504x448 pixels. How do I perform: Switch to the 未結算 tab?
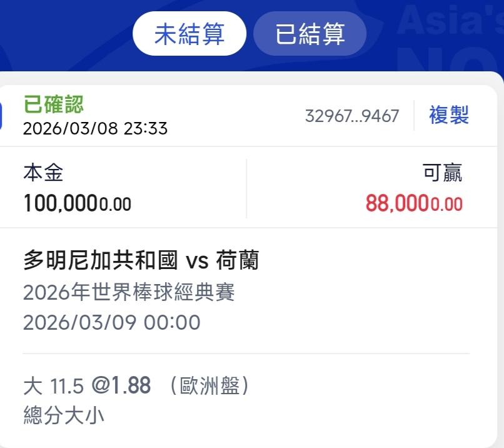189,34
